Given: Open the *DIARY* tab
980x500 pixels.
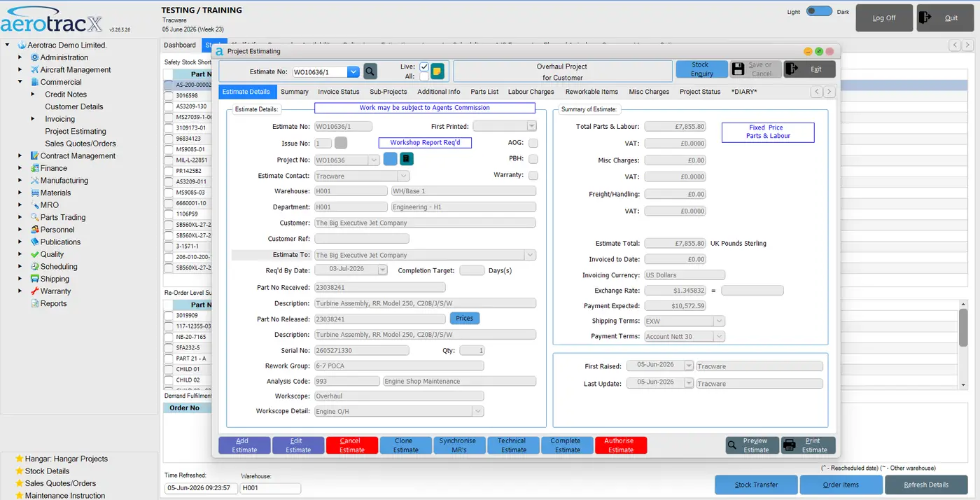Looking at the screenshot, I should pyautogui.click(x=744, y=92).
